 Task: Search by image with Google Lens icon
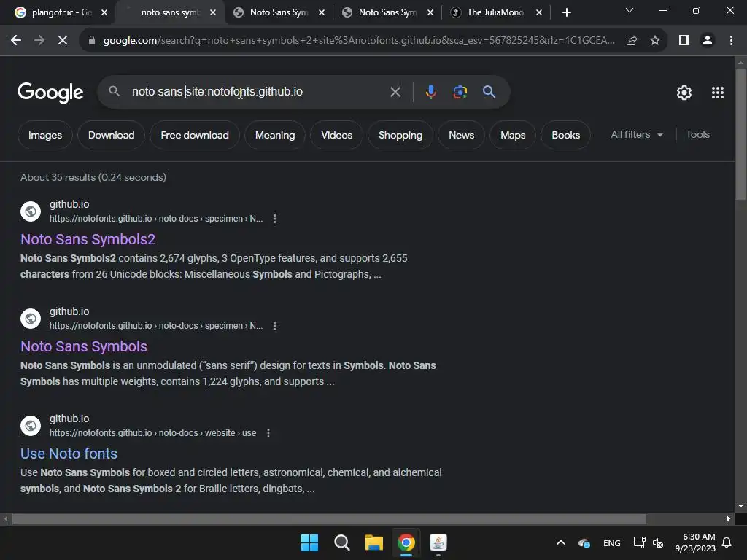[460, 92]
